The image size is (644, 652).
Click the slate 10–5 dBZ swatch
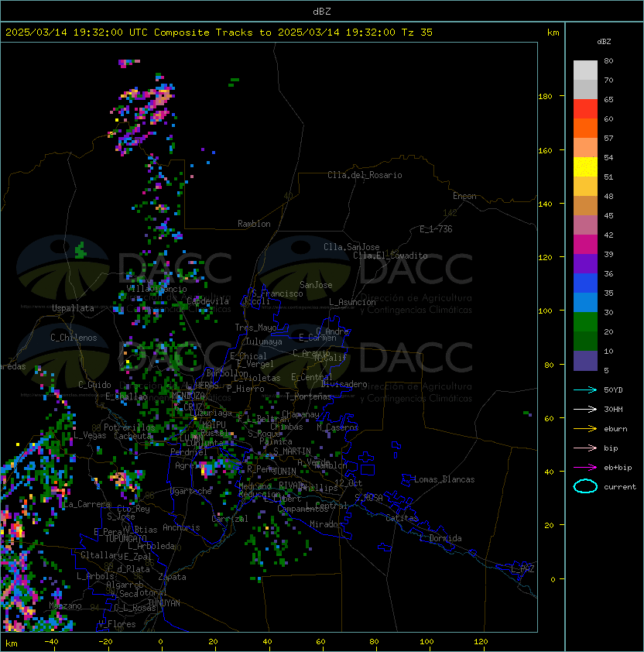[x=585, y=361]
